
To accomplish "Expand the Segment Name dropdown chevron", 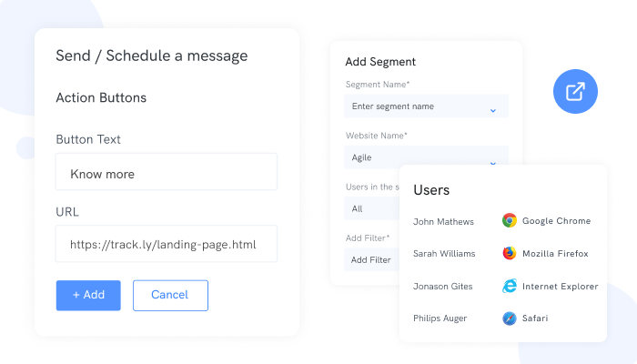I will click(492, 109).
